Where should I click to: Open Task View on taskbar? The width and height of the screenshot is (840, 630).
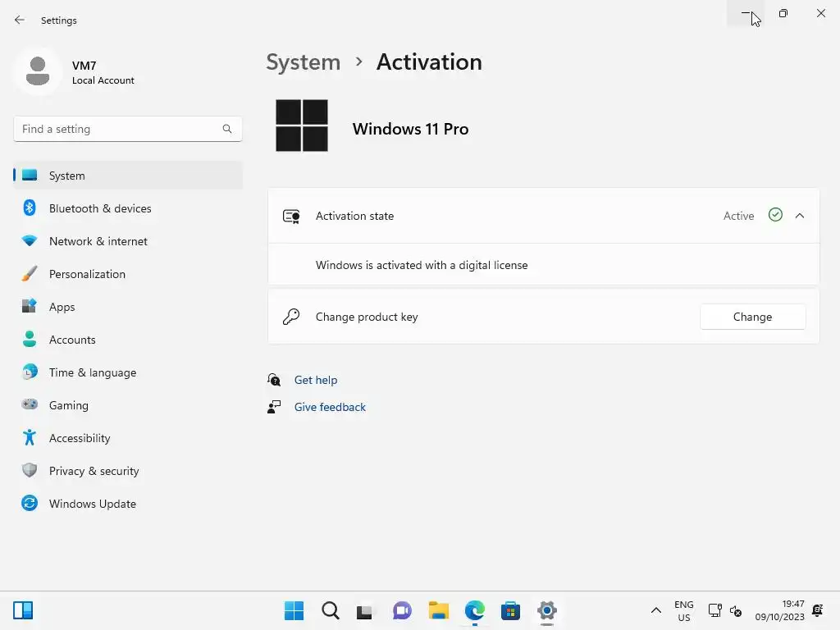coord(365,611)
